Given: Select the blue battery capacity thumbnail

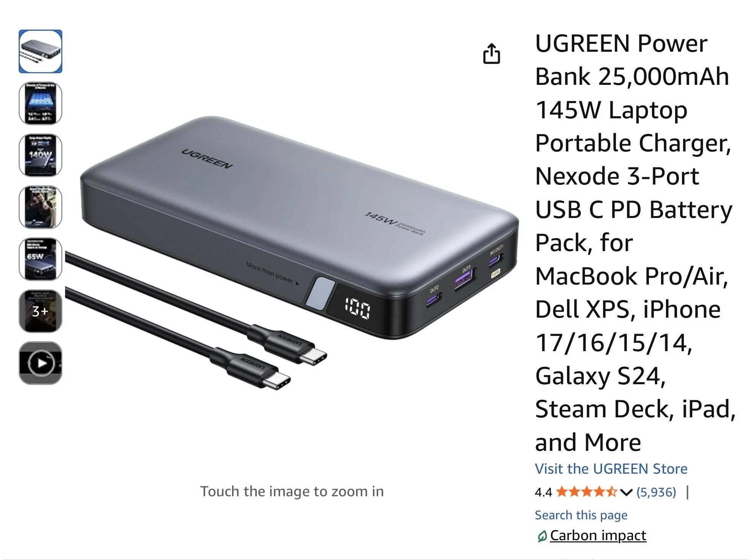Looking at the screenshot, I should tap(40, 103).
